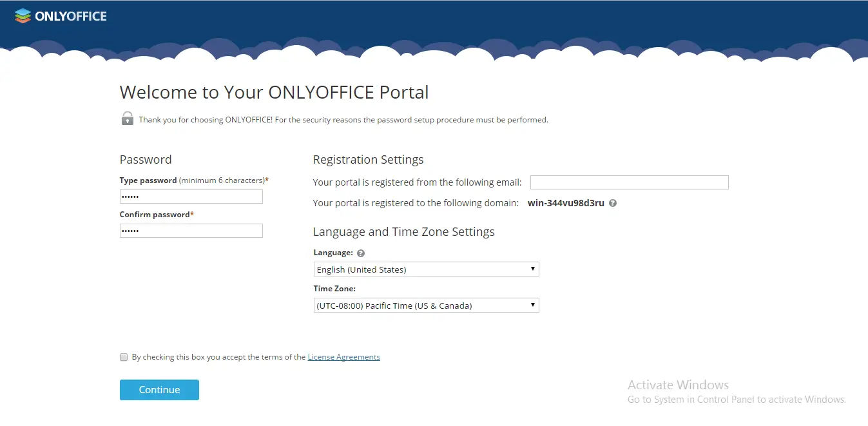Open the Time Zone dropdown

(426, 305)
